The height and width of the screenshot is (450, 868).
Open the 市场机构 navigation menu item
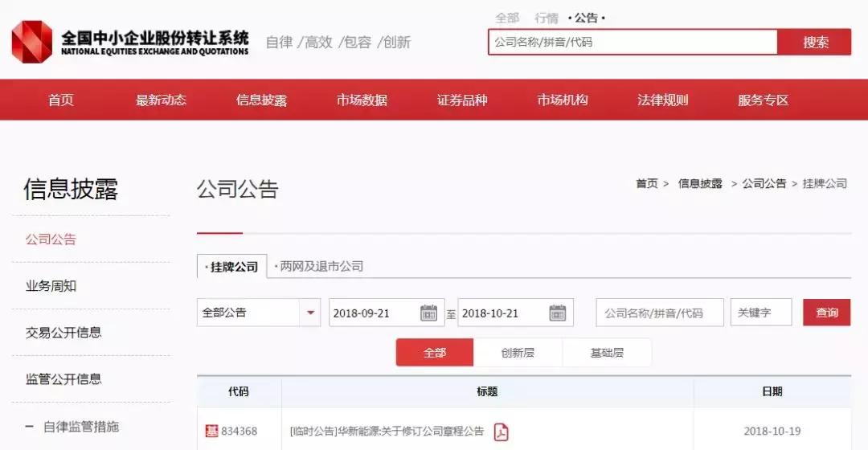(563, 100)
